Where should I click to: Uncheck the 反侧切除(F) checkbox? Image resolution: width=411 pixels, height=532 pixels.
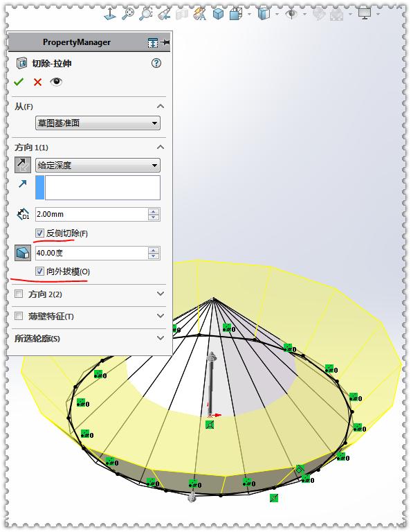tap(39, 233)
